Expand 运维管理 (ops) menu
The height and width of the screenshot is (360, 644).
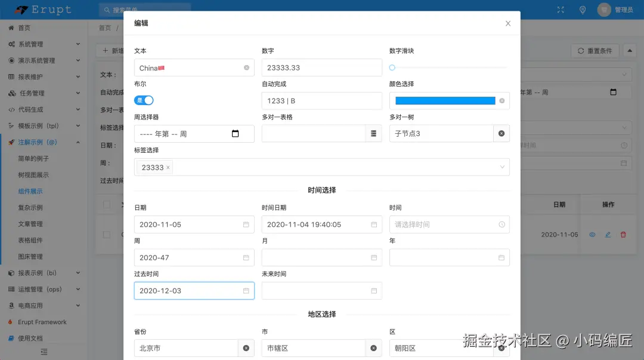coord(44,289)
